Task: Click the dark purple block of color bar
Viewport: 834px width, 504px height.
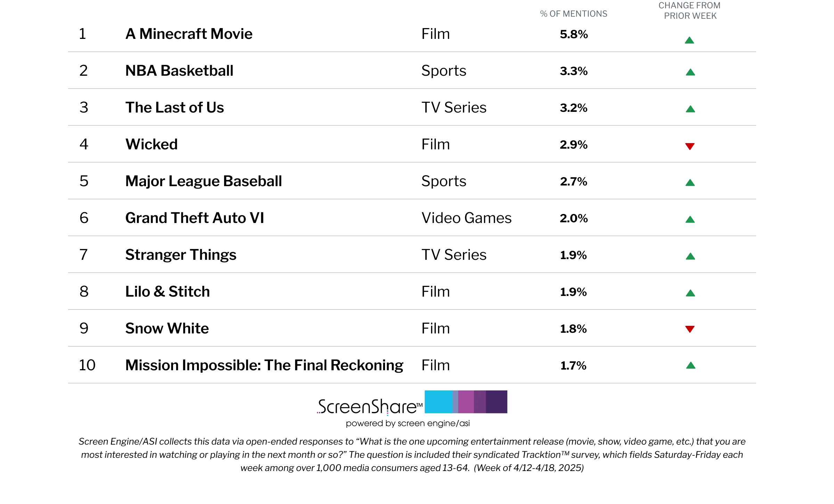Action: (497, 402)
